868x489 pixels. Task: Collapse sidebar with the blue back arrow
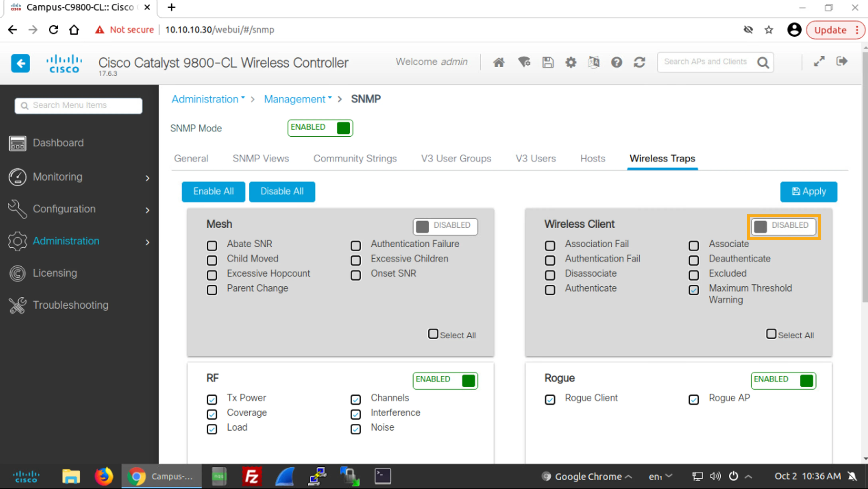point(21,63)
